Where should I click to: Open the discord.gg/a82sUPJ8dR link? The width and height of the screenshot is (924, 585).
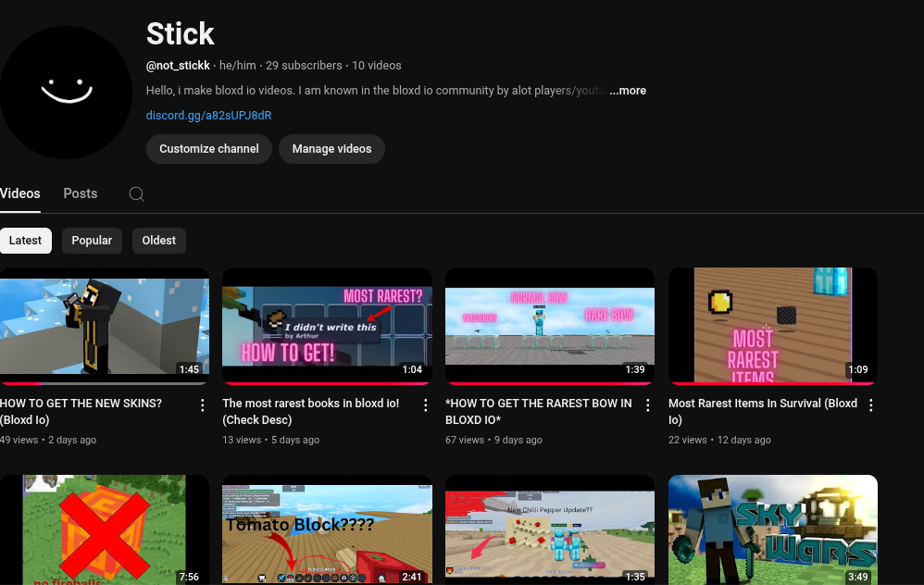[x=208, y=116]
